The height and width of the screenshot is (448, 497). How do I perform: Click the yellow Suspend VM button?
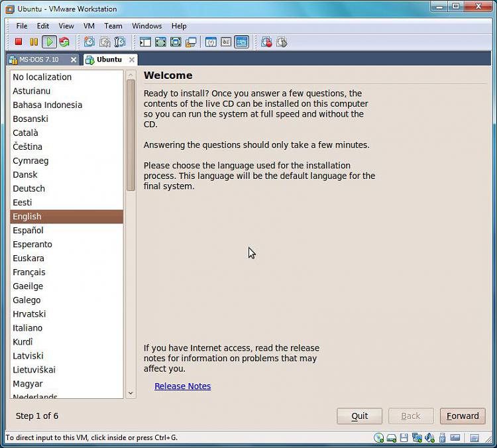(x=34, y=42)
